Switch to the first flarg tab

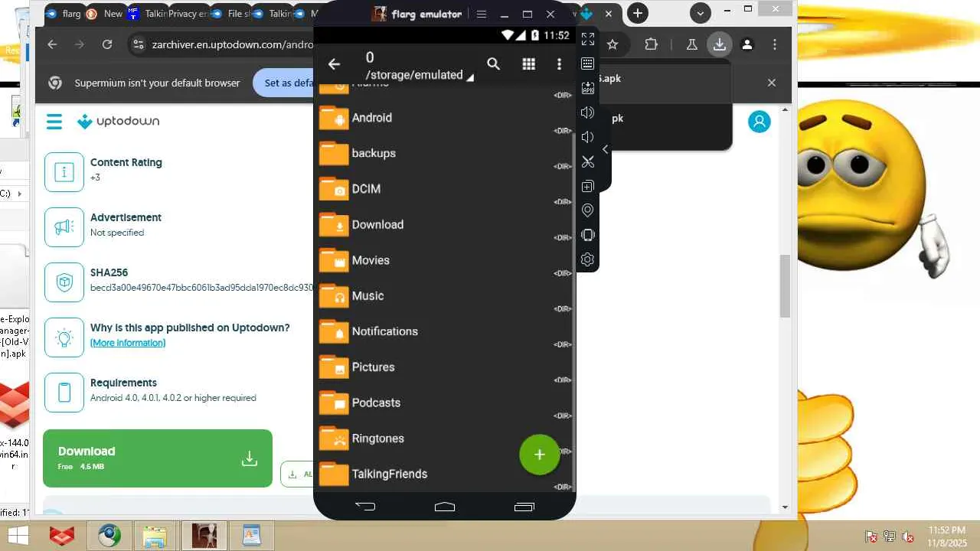tap(64, 13)
